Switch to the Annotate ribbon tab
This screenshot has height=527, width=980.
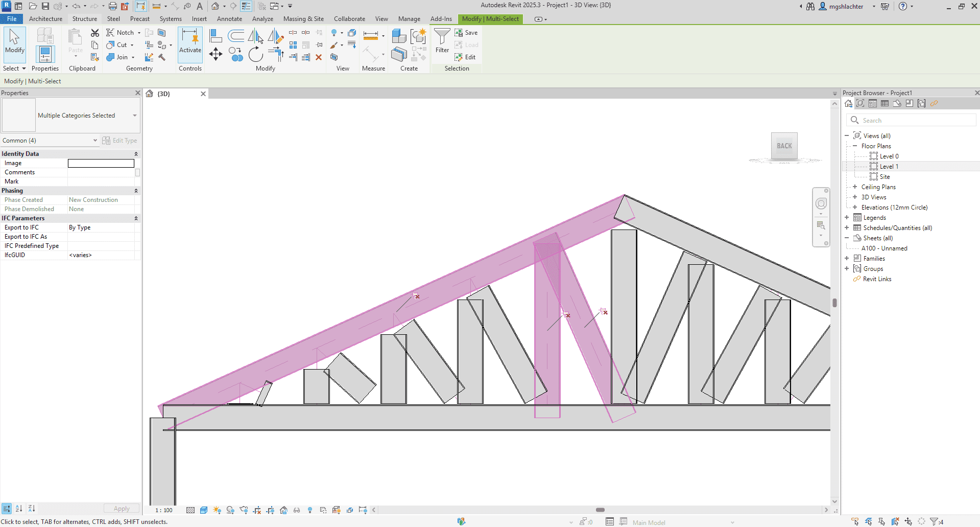229,19
